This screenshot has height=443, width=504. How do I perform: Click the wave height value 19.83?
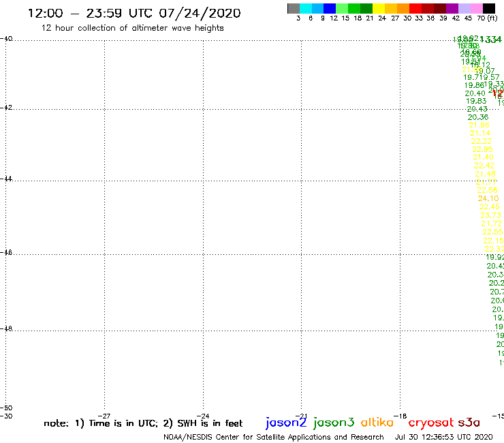coord(476,101)
